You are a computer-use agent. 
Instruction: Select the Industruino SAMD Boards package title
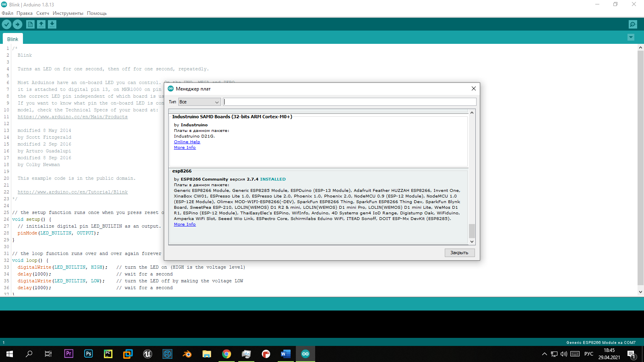pyautogui.click(x=232, y=117)
